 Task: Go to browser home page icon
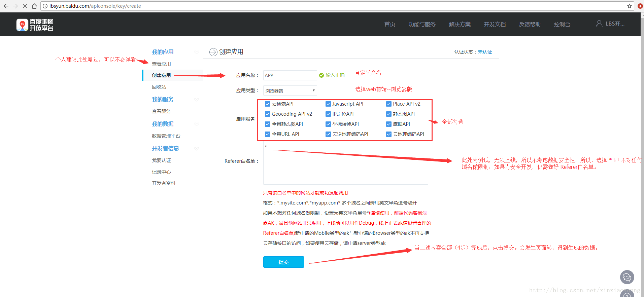tap(34, 6)
